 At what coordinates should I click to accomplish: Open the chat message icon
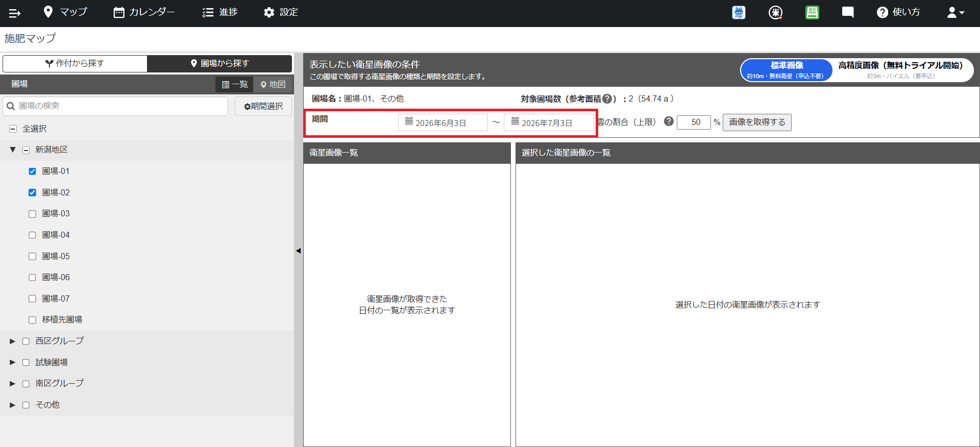pyautogui.click(x=848, y=13)
